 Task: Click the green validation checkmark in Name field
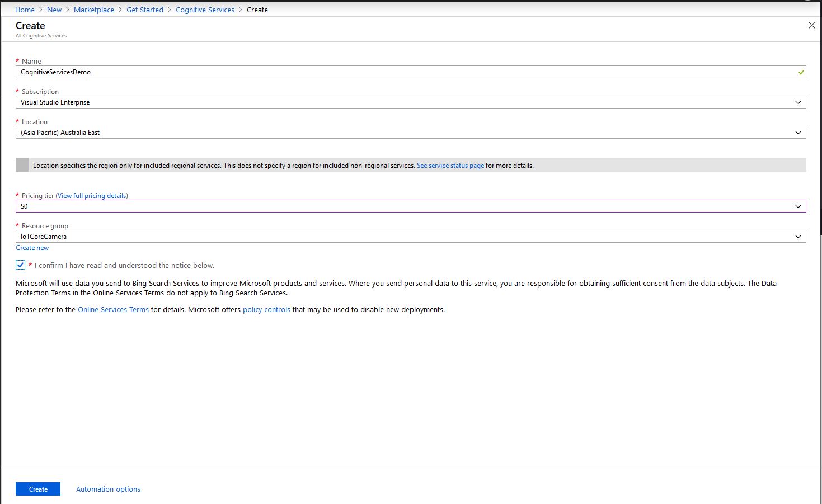[x=801, y=72]
